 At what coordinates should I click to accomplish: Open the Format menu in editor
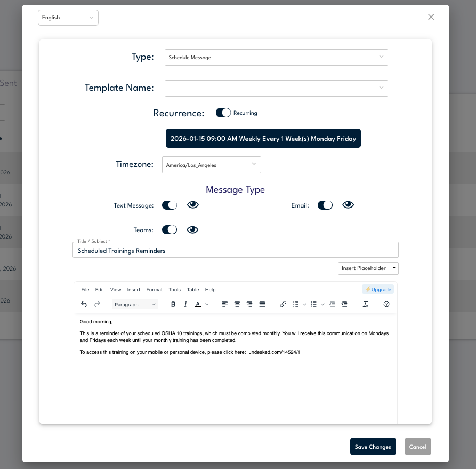click(x=154, y=290)
